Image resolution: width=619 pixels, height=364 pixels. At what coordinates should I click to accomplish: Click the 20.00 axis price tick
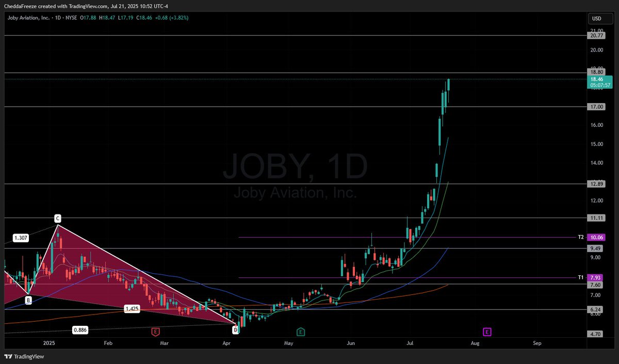(x=597, y=50)
